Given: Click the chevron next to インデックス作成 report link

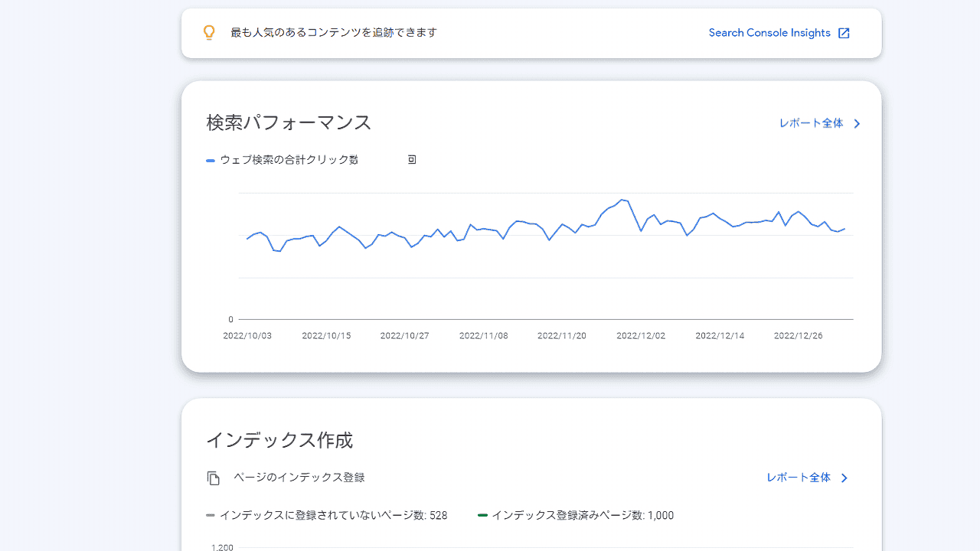Looking at the screenshot, I should coord(844,478).
